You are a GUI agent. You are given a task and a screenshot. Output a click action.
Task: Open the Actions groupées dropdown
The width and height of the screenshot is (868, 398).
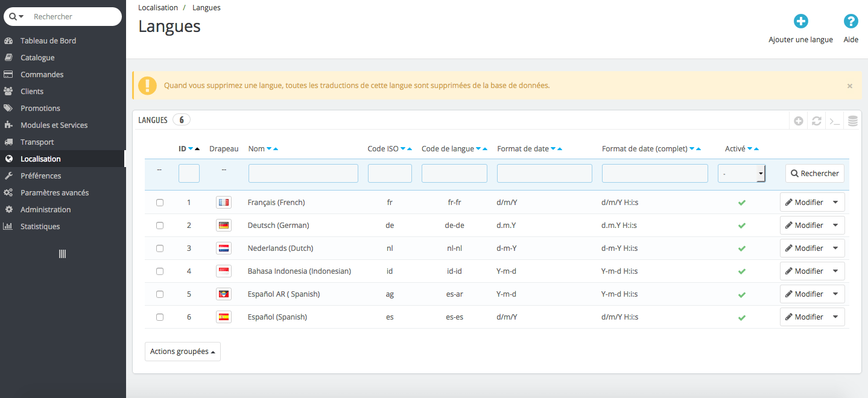182,352
